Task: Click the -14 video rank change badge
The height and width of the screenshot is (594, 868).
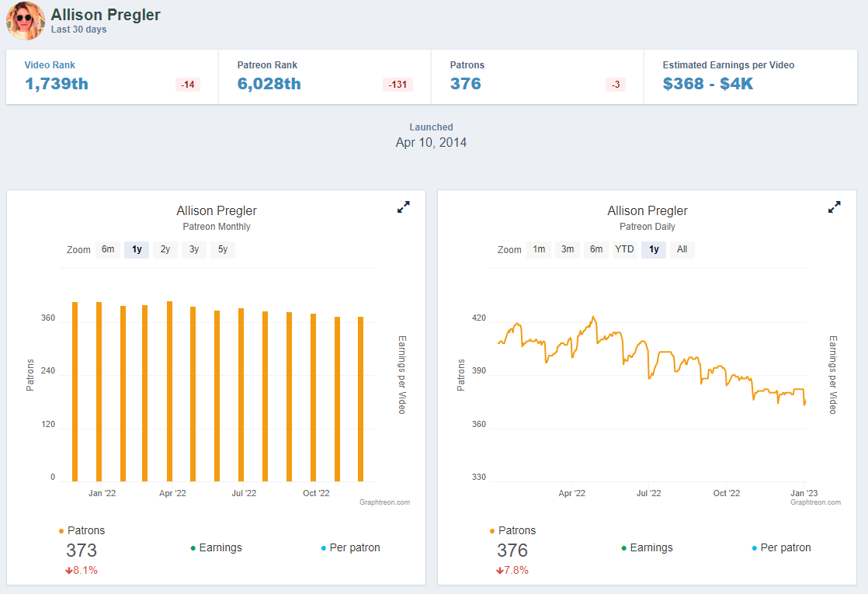Action: coord(188,85)
